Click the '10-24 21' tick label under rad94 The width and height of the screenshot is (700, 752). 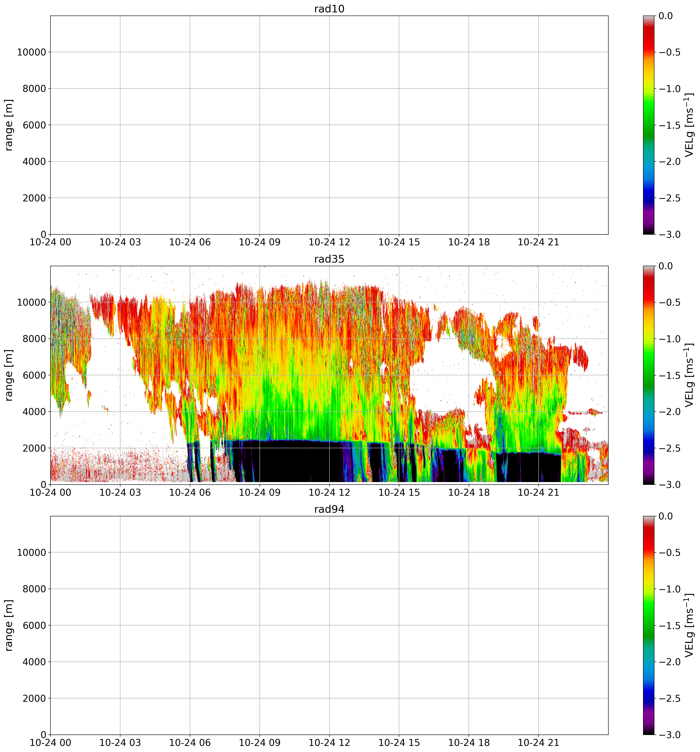(x=538, y=743)
